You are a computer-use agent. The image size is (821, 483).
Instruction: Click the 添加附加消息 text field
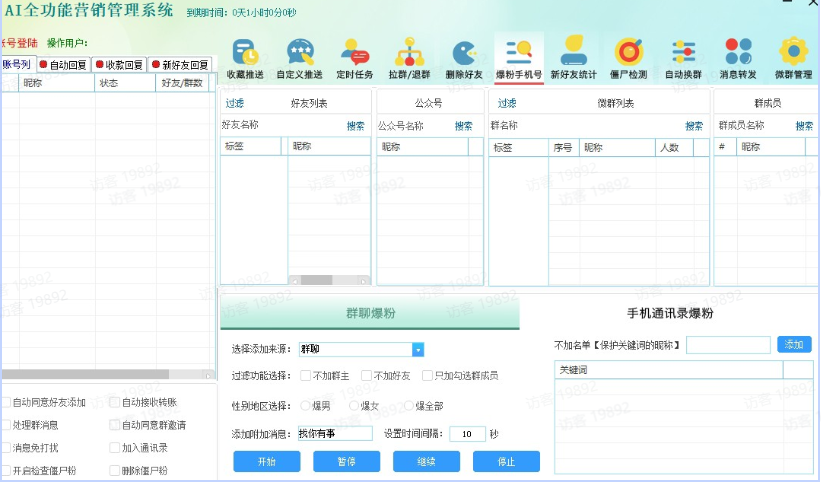pos(336,434)
